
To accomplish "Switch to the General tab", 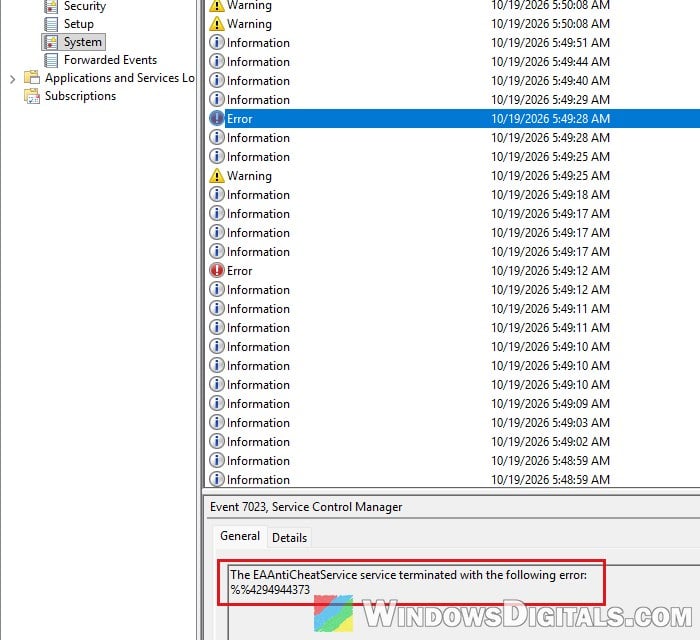I will (240, 536).
